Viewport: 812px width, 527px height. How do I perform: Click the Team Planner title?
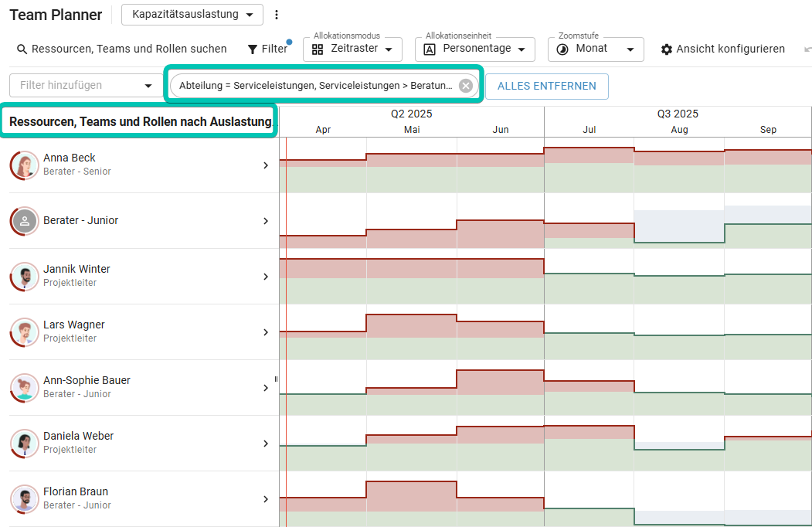tap(56, 15)
